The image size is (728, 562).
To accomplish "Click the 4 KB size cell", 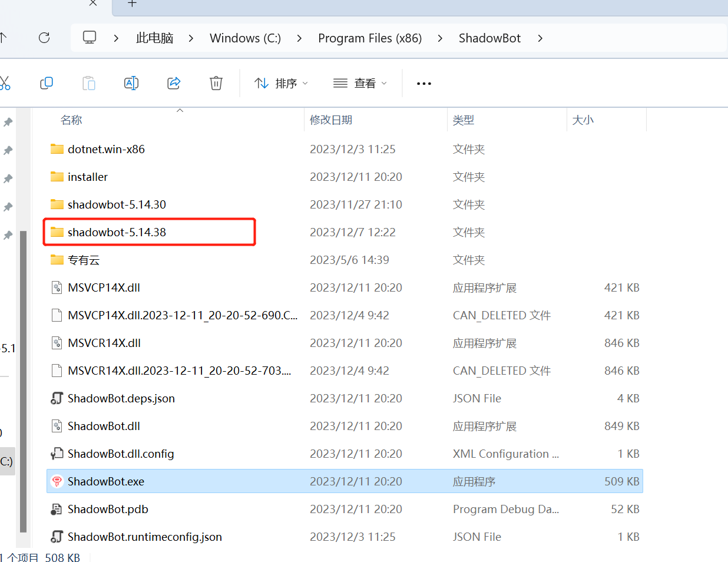I will click(628, 398).
